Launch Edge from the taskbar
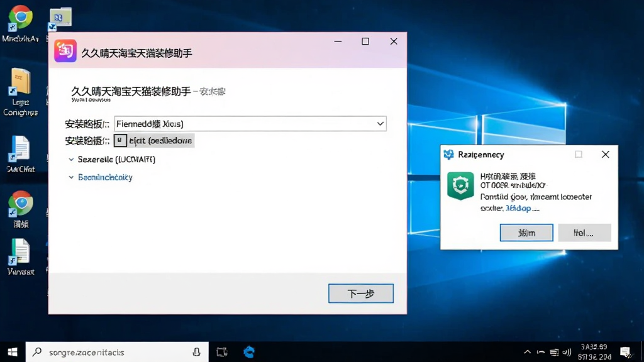 (249, 352)
